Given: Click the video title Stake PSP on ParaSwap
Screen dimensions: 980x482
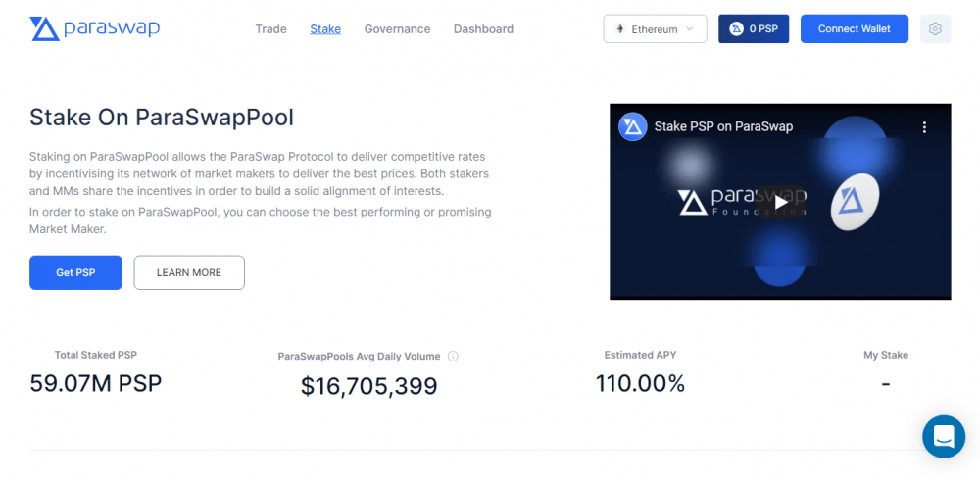Looking at the screenshot, I should 724,127.
